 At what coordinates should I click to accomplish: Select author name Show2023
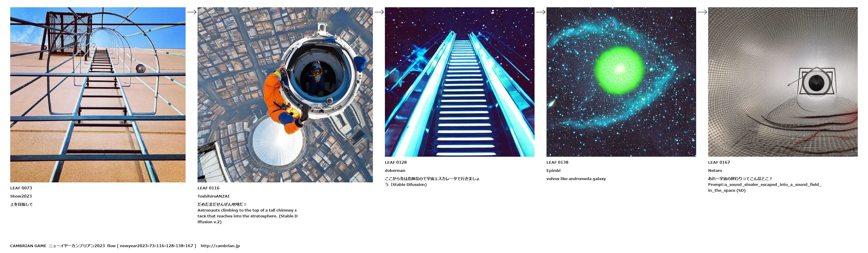point(21,196)
